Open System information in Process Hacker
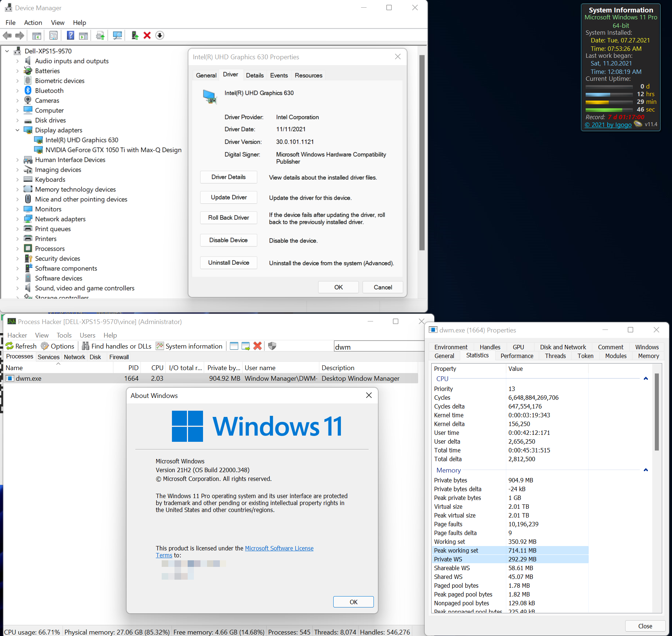672x636 pixels. click(x=189, y=346)
